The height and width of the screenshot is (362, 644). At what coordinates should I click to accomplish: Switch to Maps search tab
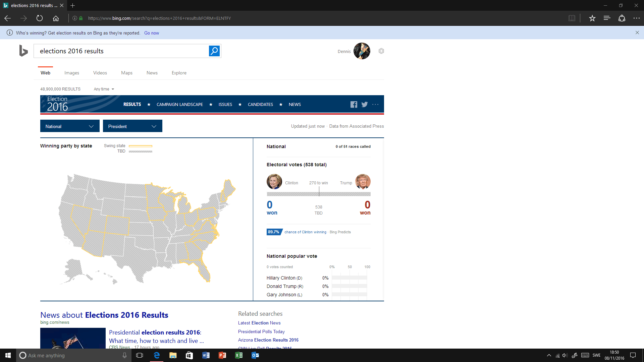127,73
